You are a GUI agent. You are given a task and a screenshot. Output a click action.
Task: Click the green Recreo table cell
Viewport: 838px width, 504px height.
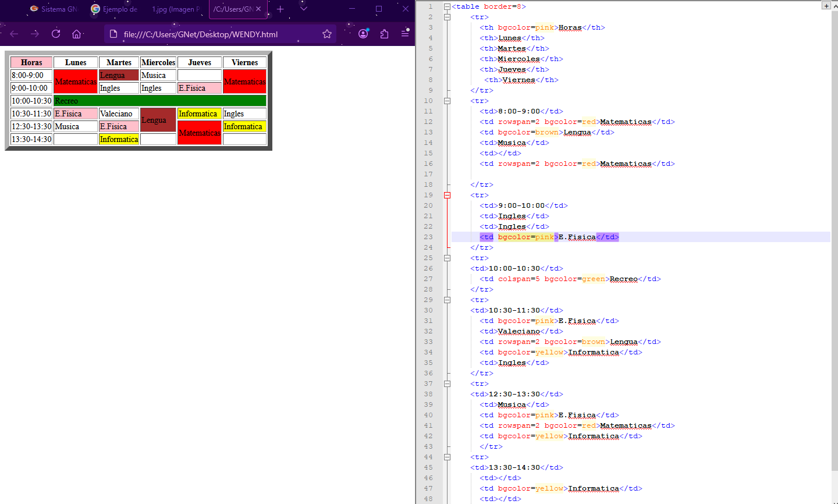pos(159,101)
